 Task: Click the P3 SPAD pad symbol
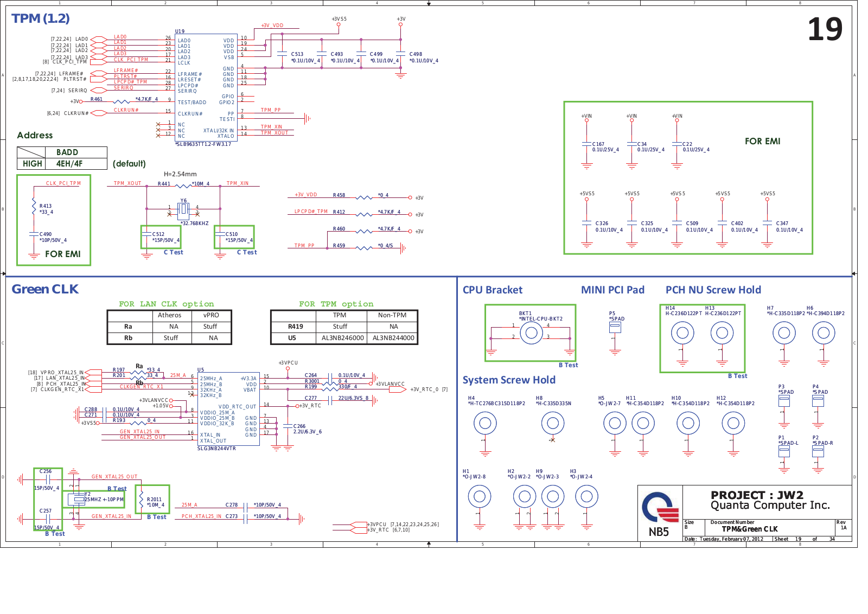coord(784,401)
